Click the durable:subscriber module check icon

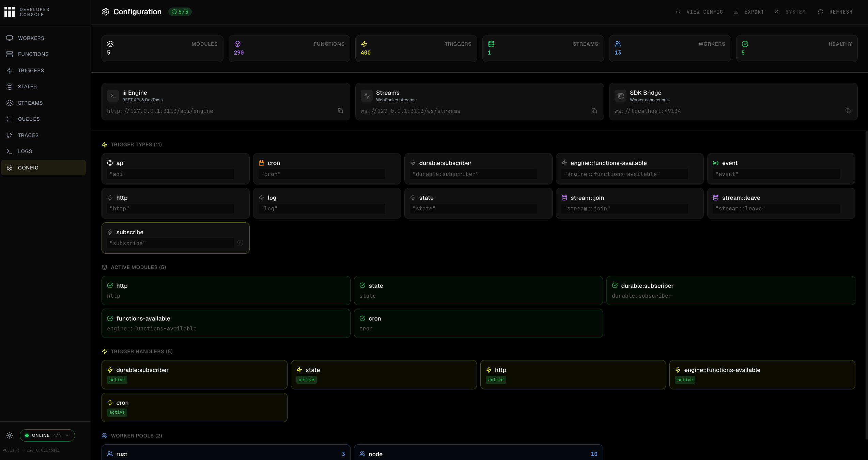pos(615,285)
